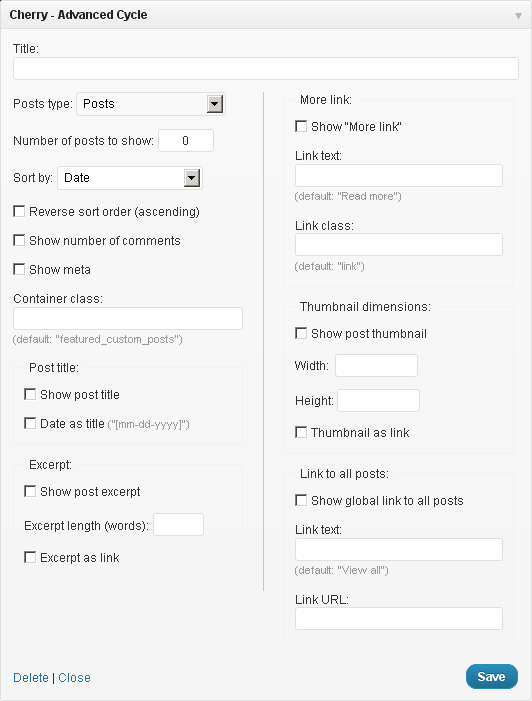Enable Show global link to all posts
Viewport: 532px width, 701px height.
tap(301, 500)
